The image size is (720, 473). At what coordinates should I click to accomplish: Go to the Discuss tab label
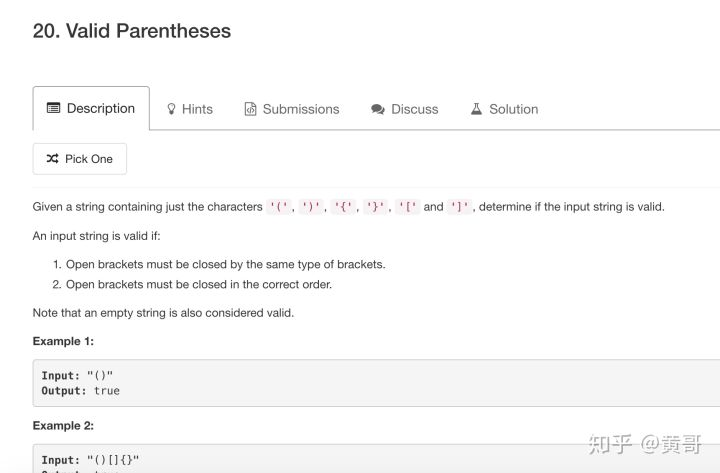pyautogui.click(x=414, y=109)
